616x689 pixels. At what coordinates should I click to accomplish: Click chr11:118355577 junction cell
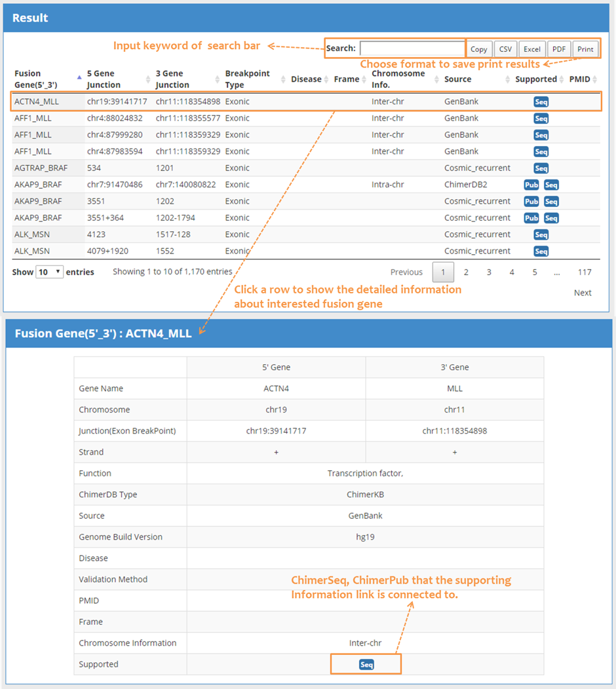(x=187, y=118)
